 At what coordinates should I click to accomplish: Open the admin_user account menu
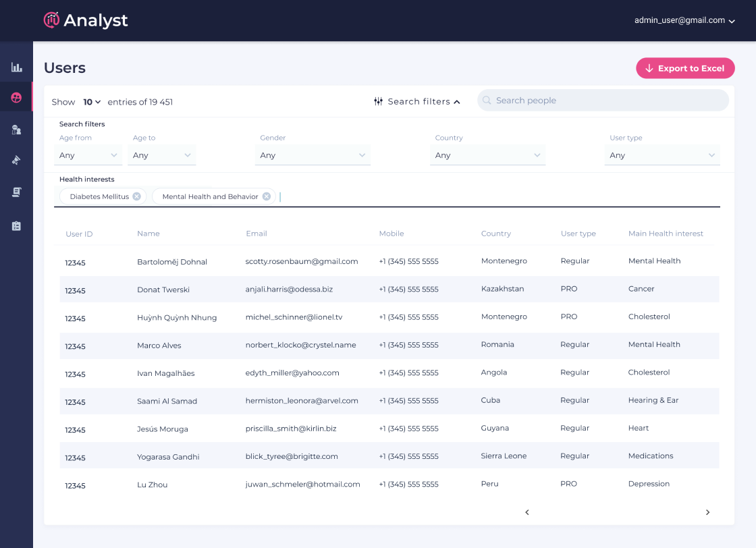pyautogui.click(x=684, y=20)
